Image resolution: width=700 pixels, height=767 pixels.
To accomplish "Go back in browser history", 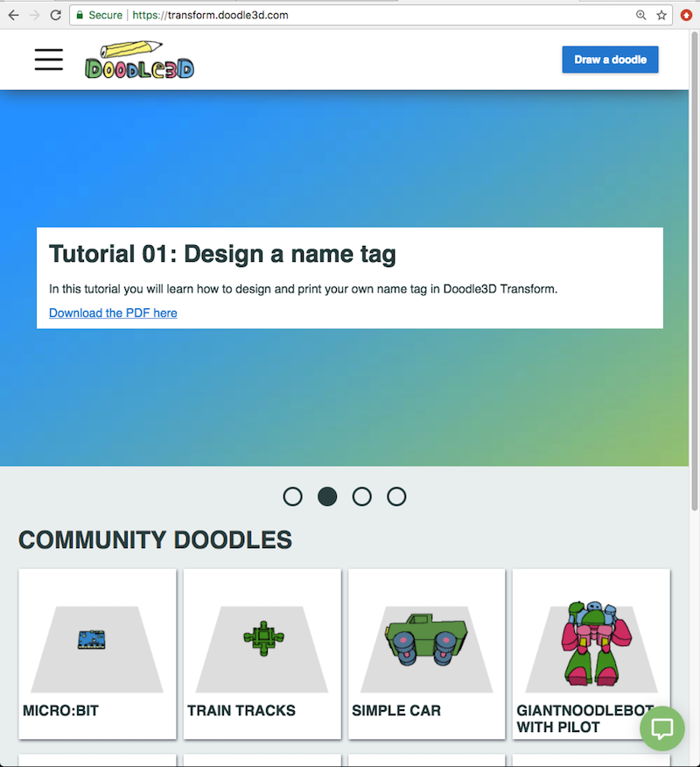I will pyautogui.click(x=14, y=15).
